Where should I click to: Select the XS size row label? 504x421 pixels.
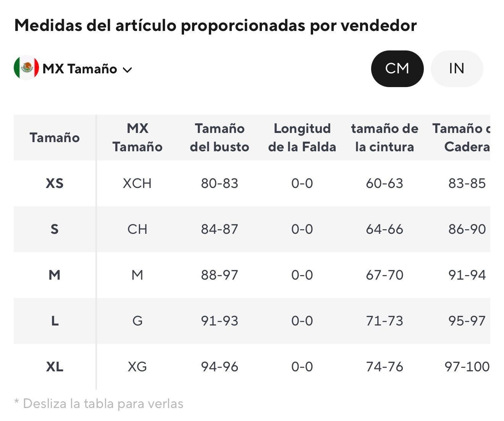click(55, 183)
